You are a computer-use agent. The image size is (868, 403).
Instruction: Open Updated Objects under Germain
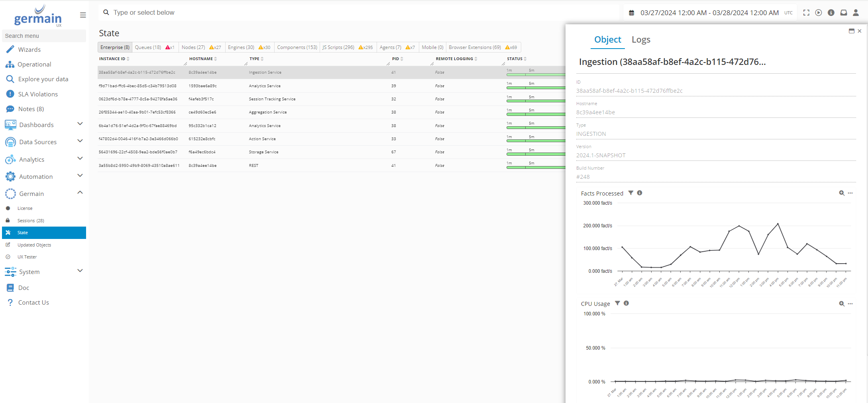pyautogui.click(x=34, y=245)
